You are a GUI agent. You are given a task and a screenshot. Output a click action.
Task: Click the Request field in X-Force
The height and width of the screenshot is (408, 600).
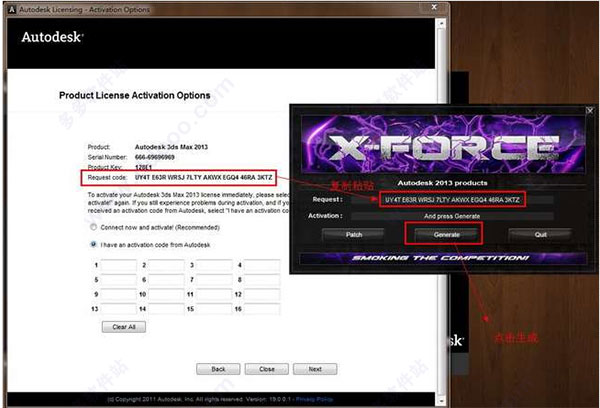click(452, 200)
